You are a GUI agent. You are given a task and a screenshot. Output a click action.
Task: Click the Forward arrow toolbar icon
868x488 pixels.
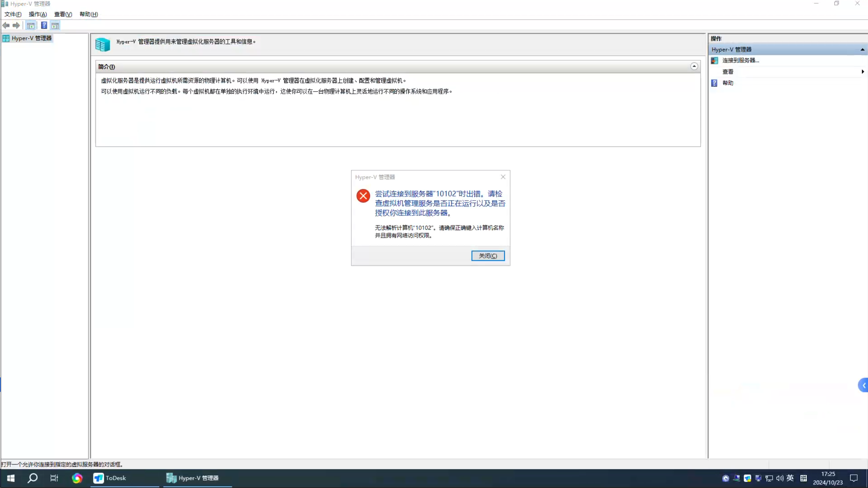point(16,25)
